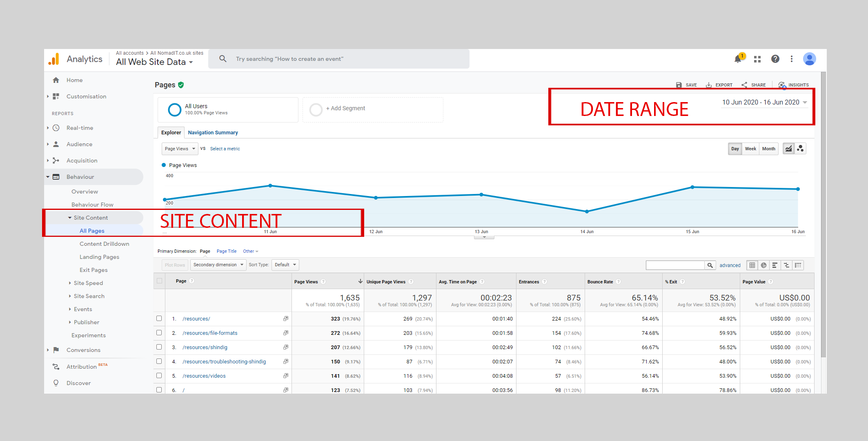
Task: Open /resources/file-formats page link
Action: tap(210, 333)
